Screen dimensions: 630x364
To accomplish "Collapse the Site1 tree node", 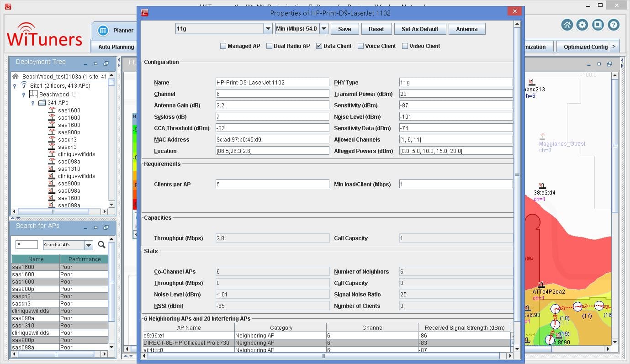I will point(15,86).
